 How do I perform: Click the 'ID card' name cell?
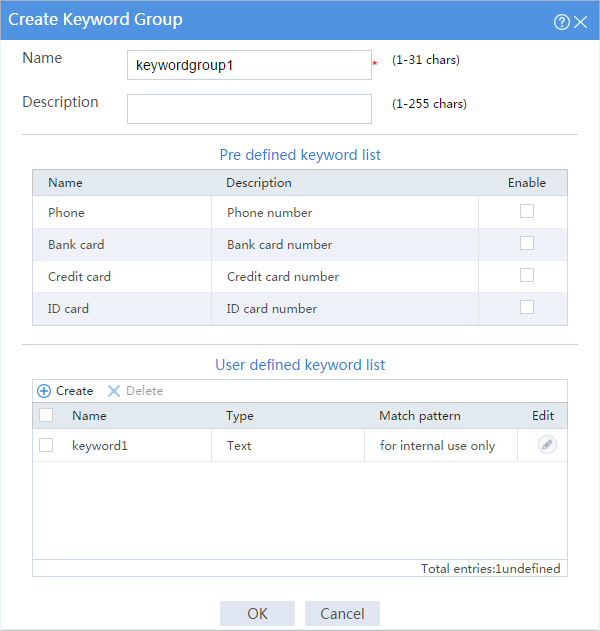[x=122, y=309]
